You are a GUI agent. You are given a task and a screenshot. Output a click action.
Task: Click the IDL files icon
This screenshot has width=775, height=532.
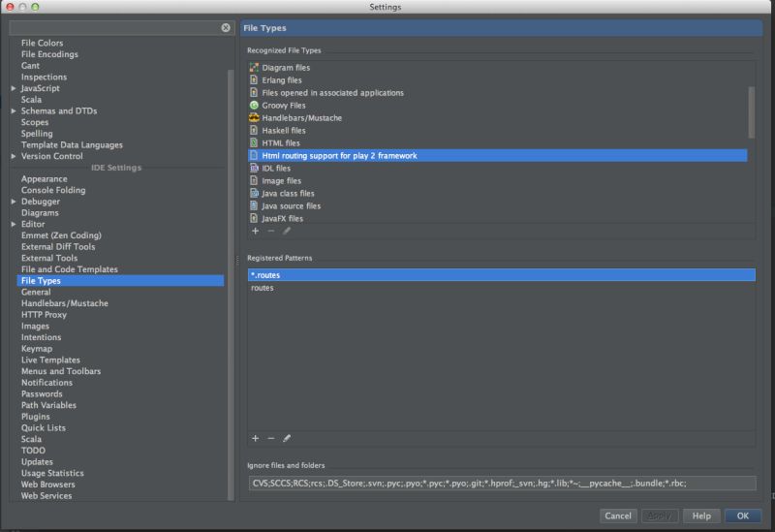(x=254, y=168)
